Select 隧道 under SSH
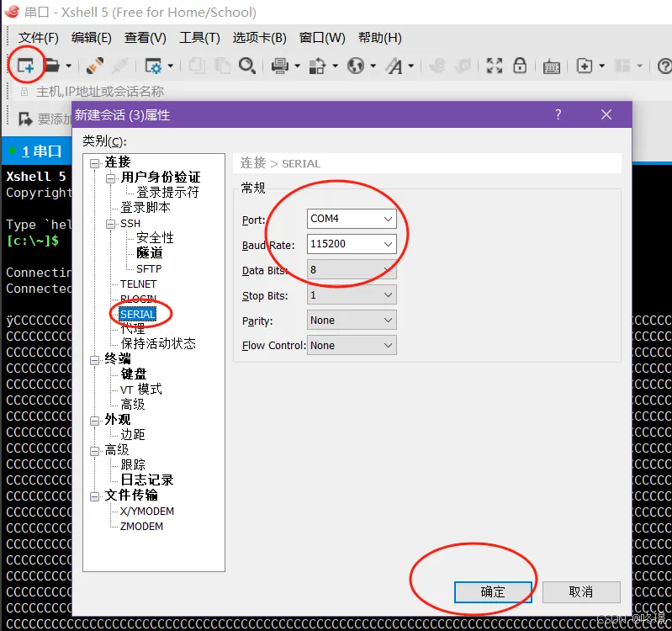Image resolution: width=672 pixels, height=631 pixels. pos(149,253)
